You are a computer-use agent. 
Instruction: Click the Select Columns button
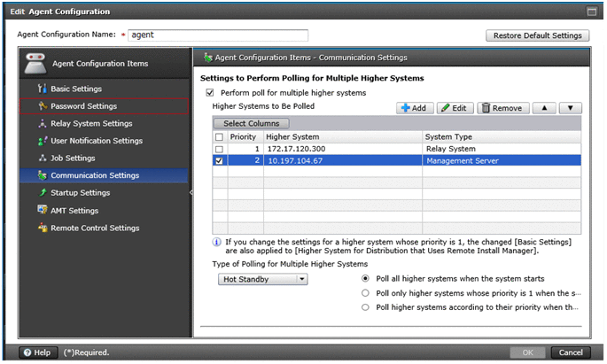[x=251, y=123]
